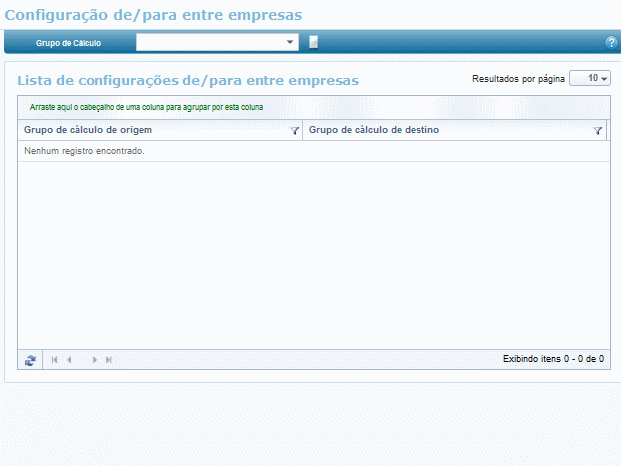Click the 'Nenhum registro encontrado' row

tap(85, 151)
